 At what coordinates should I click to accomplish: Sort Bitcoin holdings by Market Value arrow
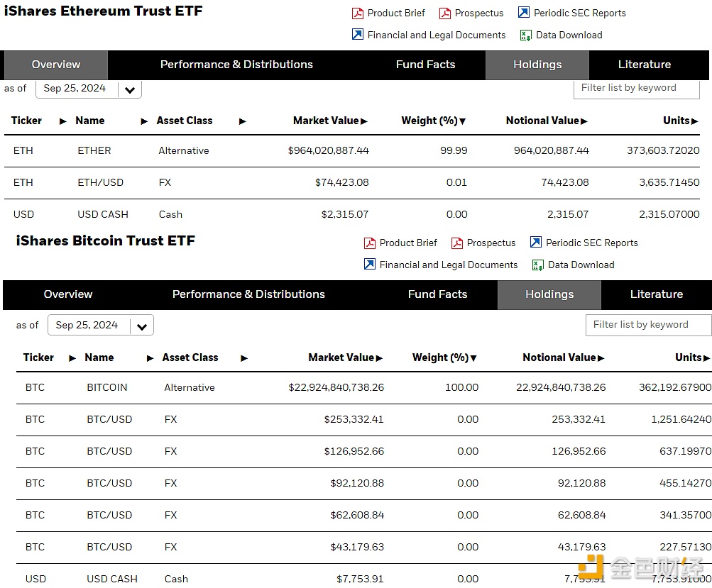click(x=379, y=358)
